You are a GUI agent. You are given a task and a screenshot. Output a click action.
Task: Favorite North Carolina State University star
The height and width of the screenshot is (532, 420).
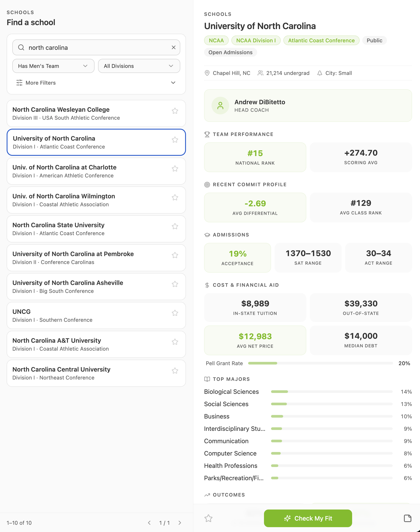tap(175, 226)
